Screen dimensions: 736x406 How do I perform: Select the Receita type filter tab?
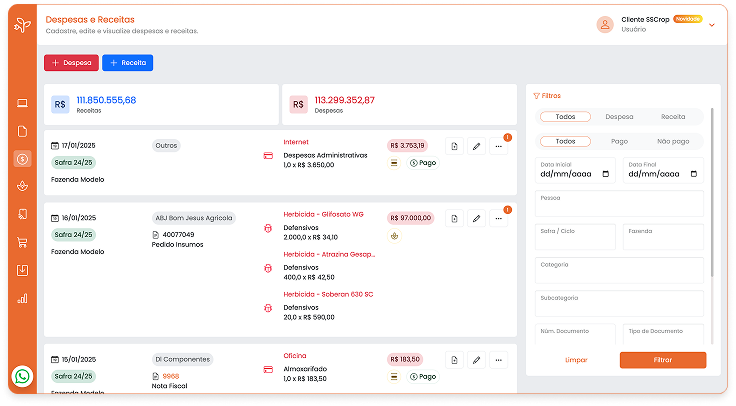[672, 117]
